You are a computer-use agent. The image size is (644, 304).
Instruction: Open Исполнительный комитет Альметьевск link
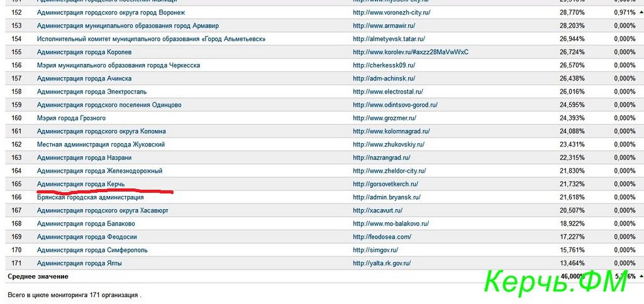[151, 39]
